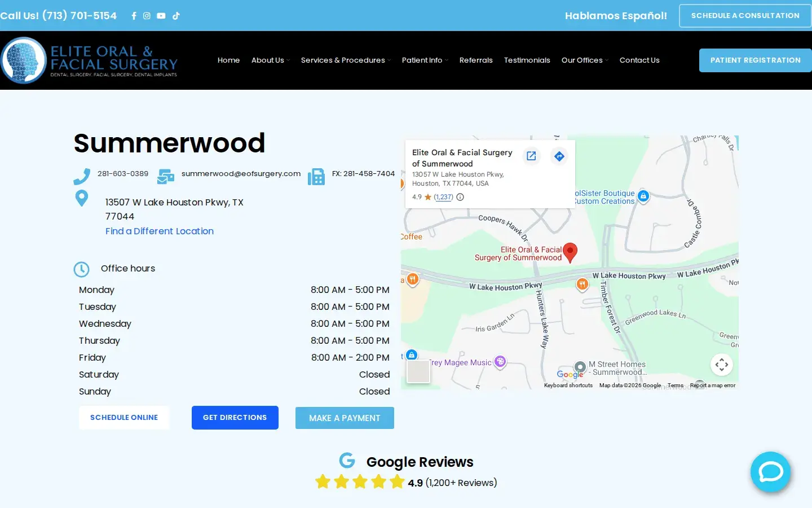Call the header number (713) 701-5154
The height and width of the screenshot is (508, 812).
58,16
